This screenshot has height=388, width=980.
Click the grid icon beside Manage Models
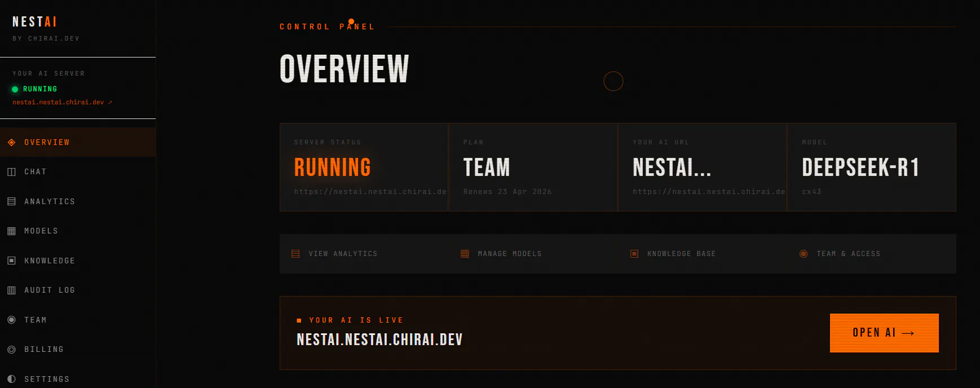tap(465, 254)
